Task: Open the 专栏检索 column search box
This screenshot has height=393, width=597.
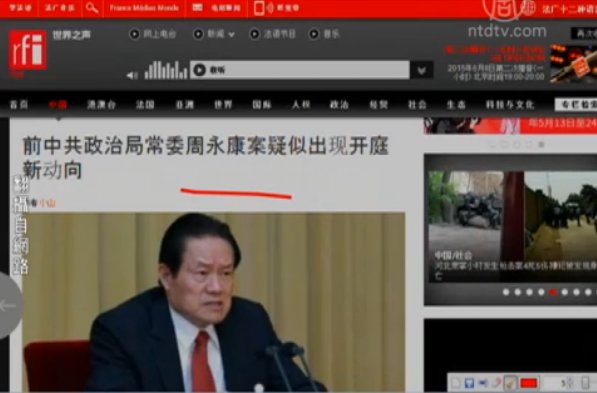Action: coord(576,104)
